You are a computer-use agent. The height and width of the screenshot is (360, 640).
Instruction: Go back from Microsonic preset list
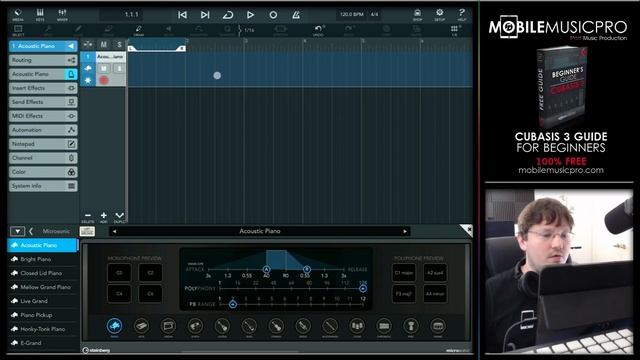[31, 231]
